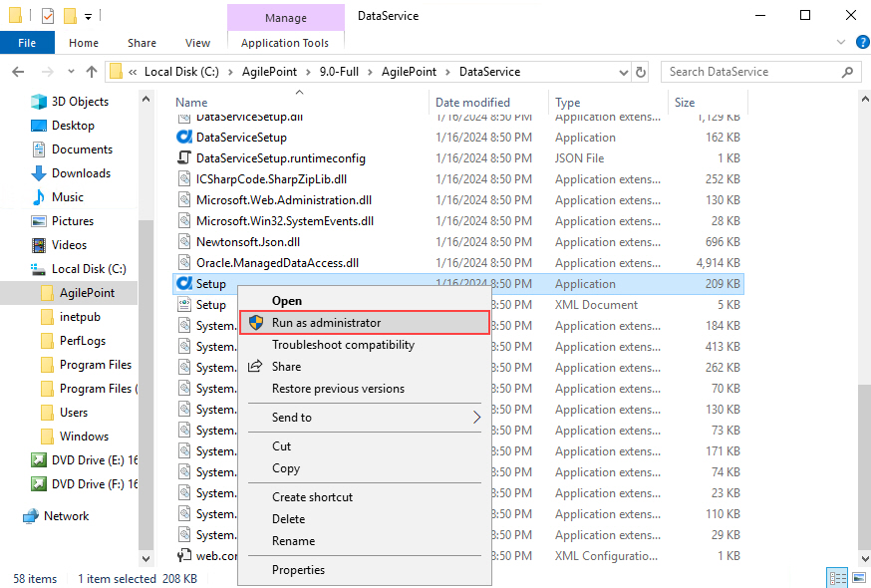Click the Videos film icon
Image resolution: width=871 pixels, height=588 pixels.
click(39, 245)
